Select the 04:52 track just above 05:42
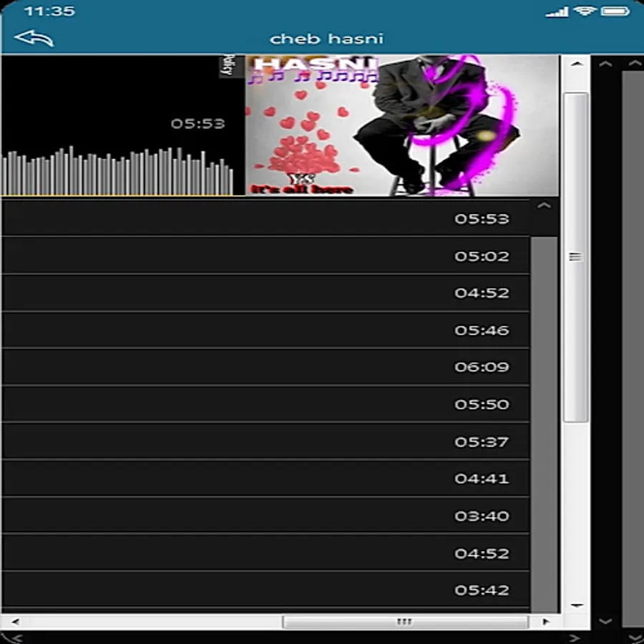This screenshot has width=644, height=644. pyautogui.click(x=265, y=553)
